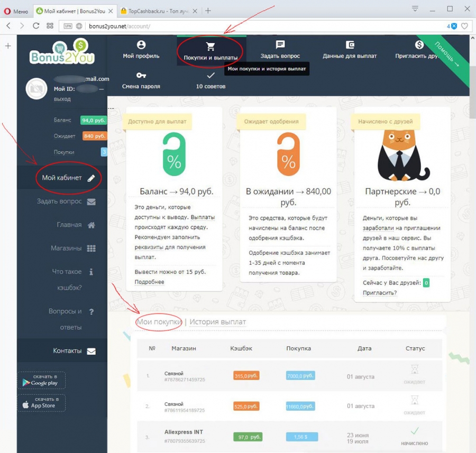Click the Bonus2You logo
Screen dimensions: 476x453
(x=62, y=52)
